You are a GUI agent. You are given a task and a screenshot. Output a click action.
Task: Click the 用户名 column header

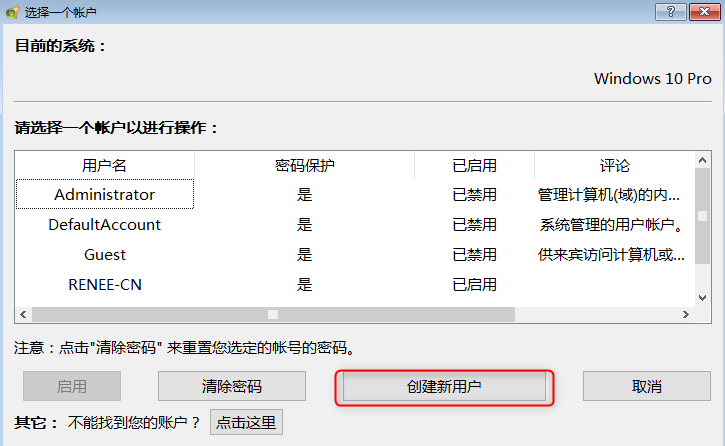(104, 165)
